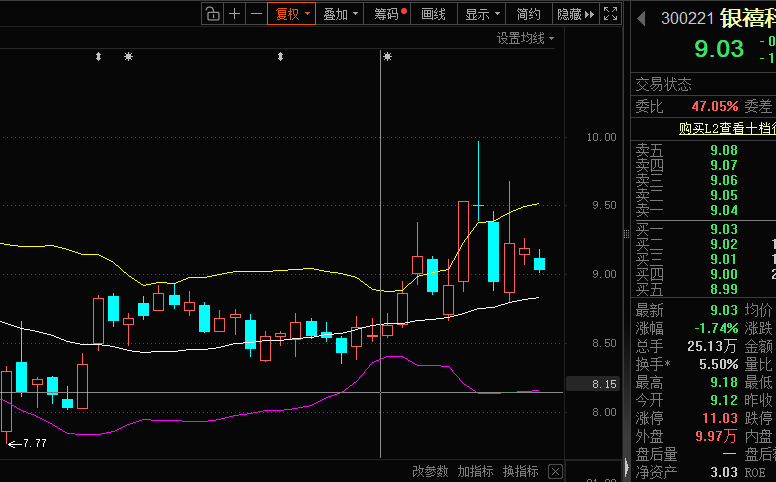Switch to 简约 simple view
Image resolution: width=776 pixels, height=482 pixels.
point(529,14)
